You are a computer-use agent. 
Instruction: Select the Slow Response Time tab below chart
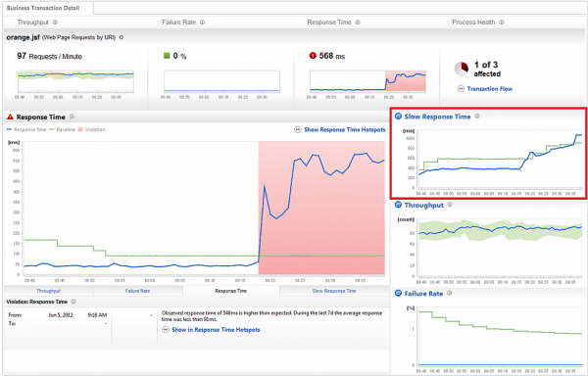pos(334,291)
